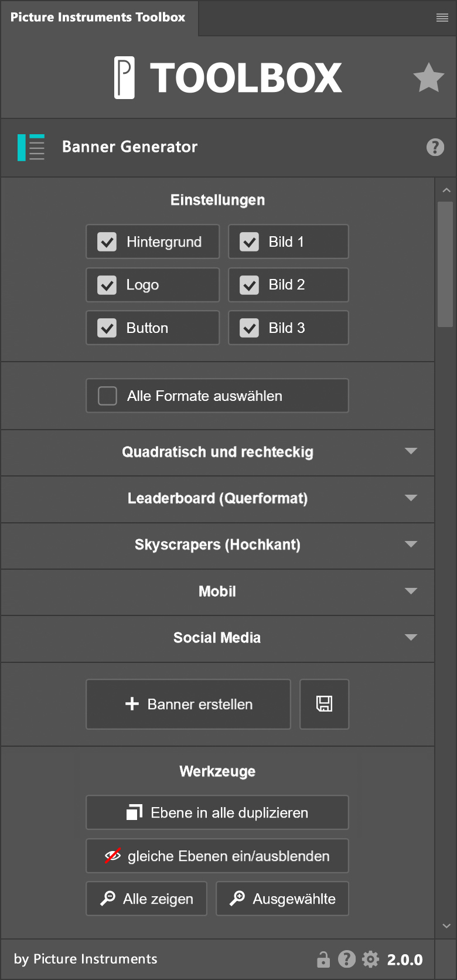Image resolution: width=457 pixels, height=980 pixels.
Task: Open the panel hamburger menu
Action: (x=442, y=18)
